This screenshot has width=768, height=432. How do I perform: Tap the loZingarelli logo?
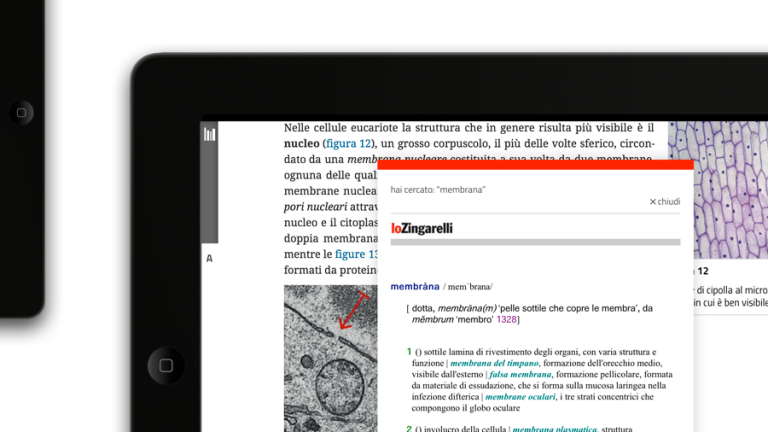pos(421,228)
